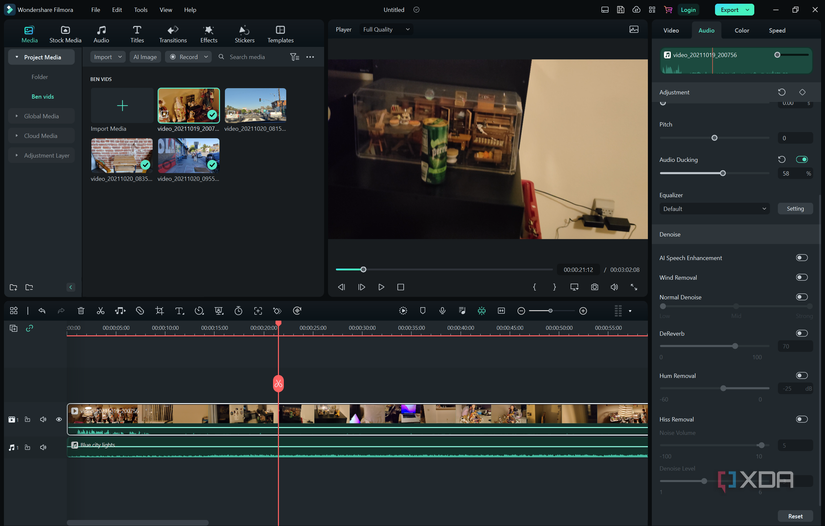Screen dimensions: 825x526
Task: Click the zoom in plus on timeline
Action: click(583, 311)
